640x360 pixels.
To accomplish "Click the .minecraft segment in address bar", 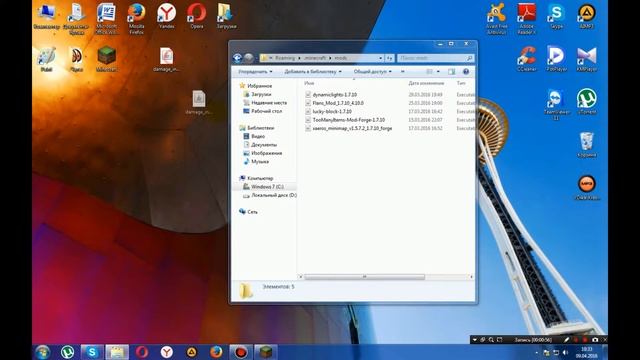I will tap(315, 58).
